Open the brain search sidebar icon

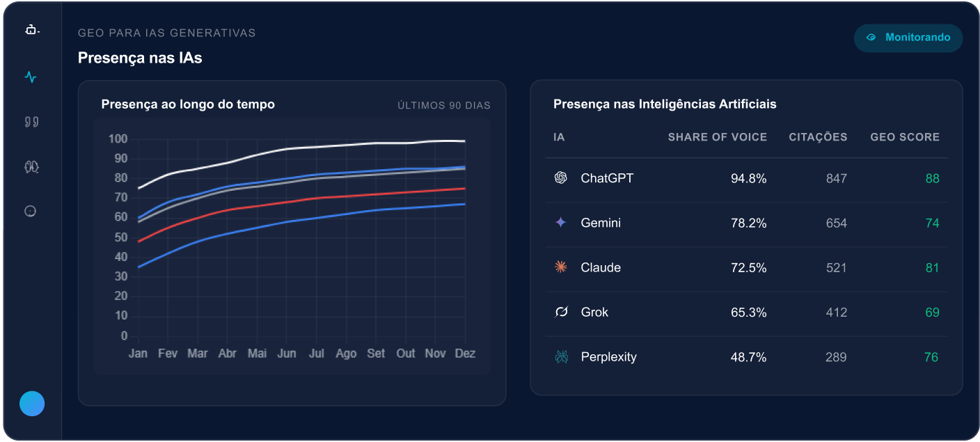tap(31, 166)
